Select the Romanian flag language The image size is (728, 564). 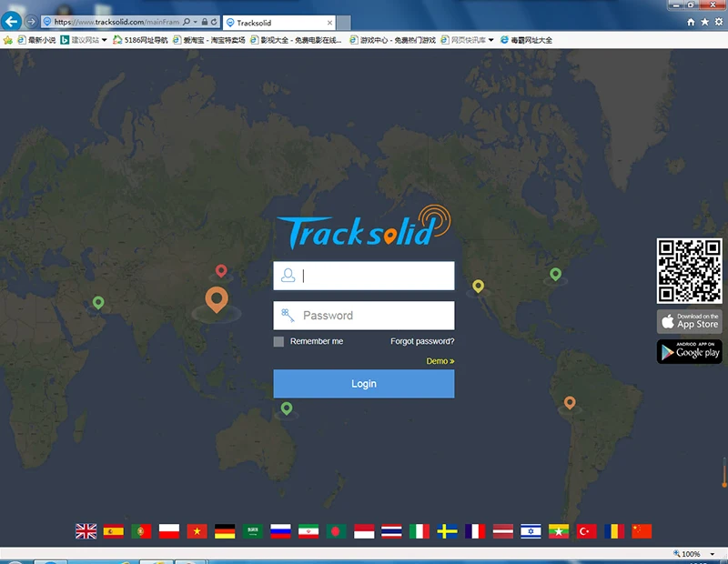(614, 531)
